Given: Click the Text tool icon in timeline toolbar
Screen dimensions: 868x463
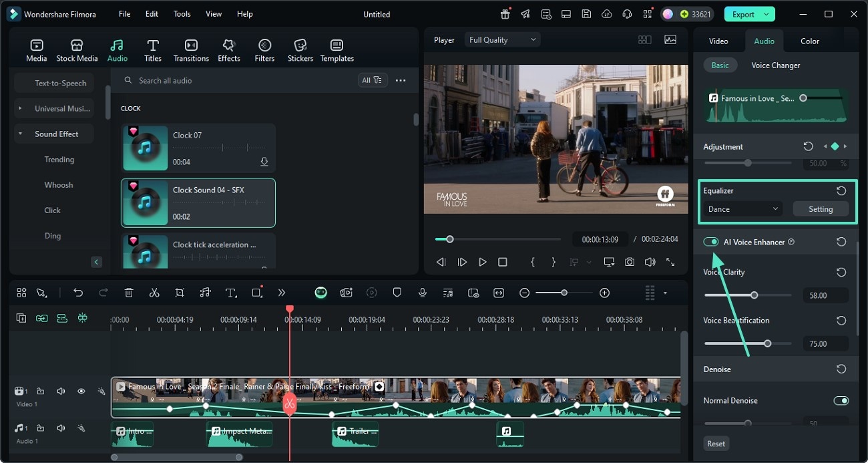Looking at the screenshot, I should point(231,293).
